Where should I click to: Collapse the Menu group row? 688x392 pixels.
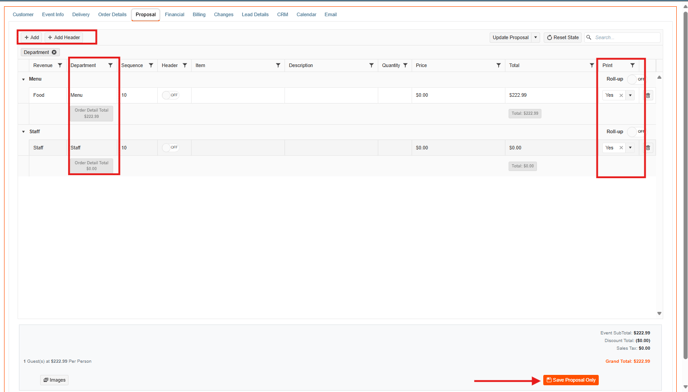[x=23, y=79]
